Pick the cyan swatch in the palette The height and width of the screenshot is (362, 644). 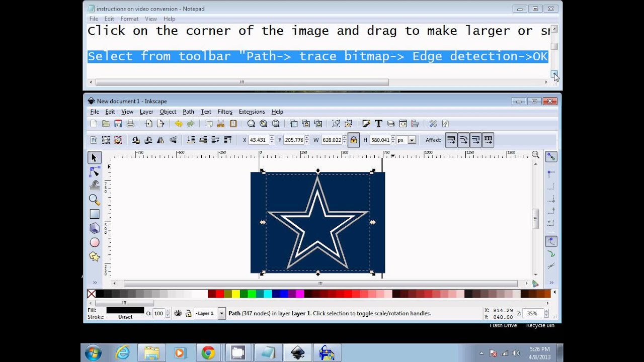pyautogui.click(x=268, y=294)
